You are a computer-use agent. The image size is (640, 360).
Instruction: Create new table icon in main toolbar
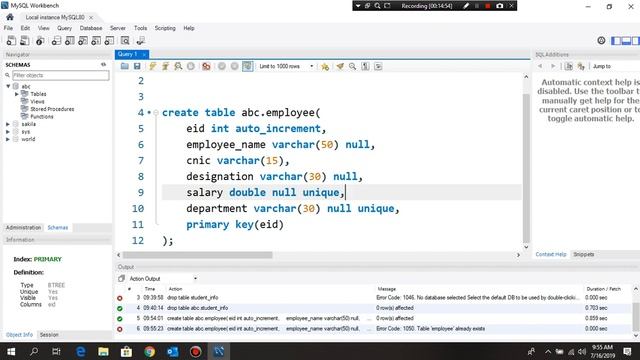[69, 40]
